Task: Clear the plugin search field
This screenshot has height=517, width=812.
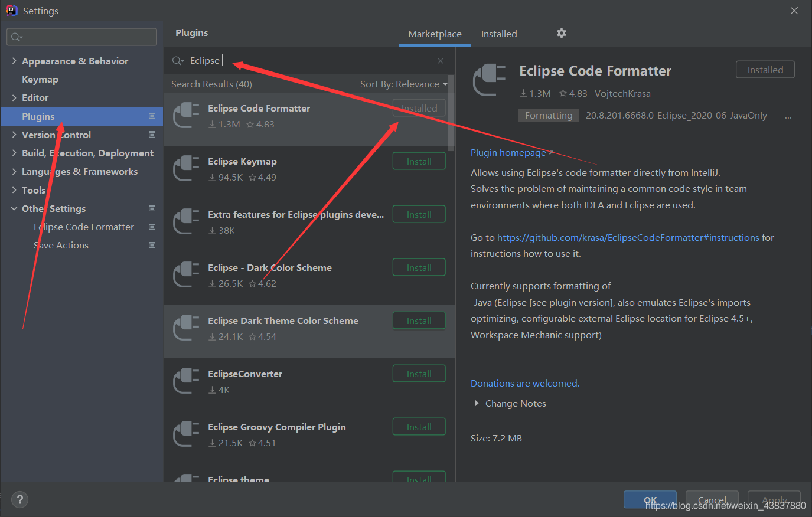Action: pos(441,61)
